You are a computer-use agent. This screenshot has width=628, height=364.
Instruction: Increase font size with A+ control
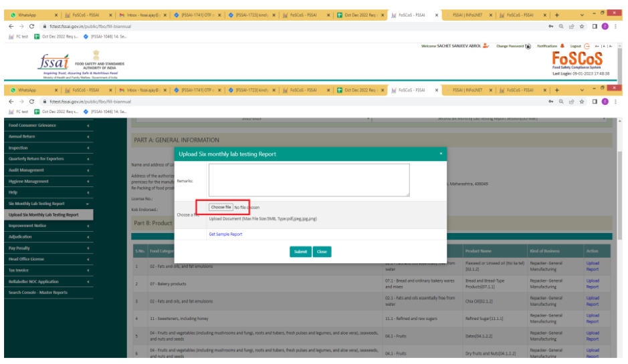(596, 46)
